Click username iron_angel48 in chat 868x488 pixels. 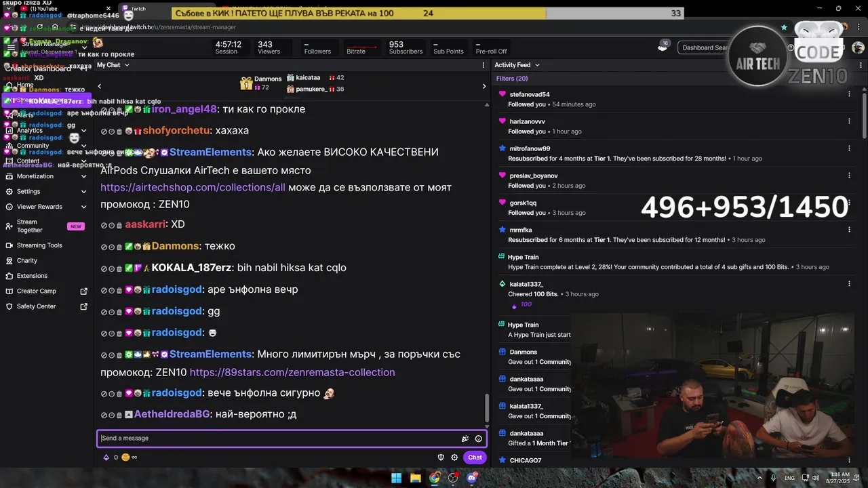click(x=184, y=109)
